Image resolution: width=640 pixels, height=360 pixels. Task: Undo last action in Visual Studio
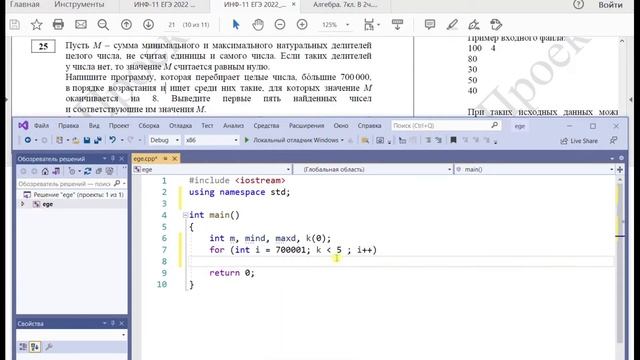point(112,140)
